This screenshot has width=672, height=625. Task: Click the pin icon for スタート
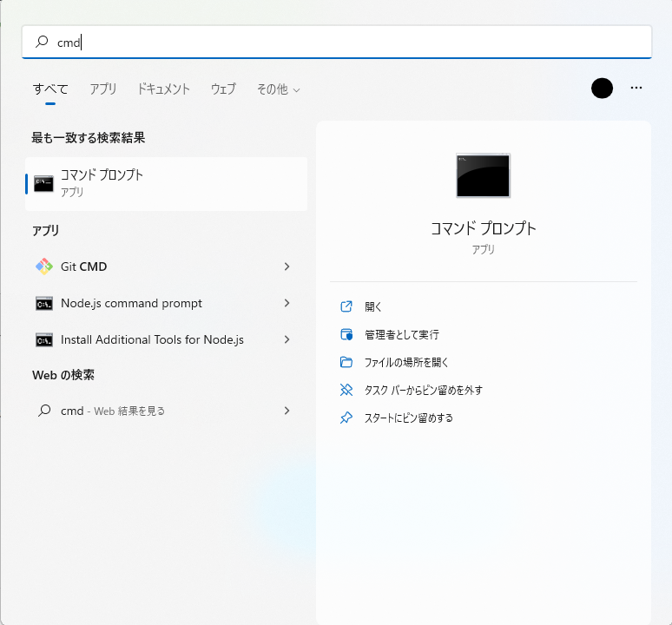click(346, 418)
